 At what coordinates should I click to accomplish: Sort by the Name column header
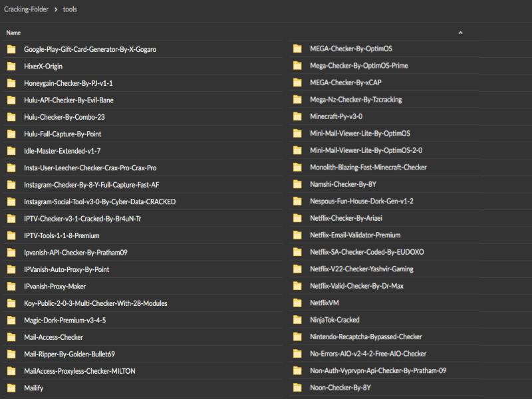13,33
